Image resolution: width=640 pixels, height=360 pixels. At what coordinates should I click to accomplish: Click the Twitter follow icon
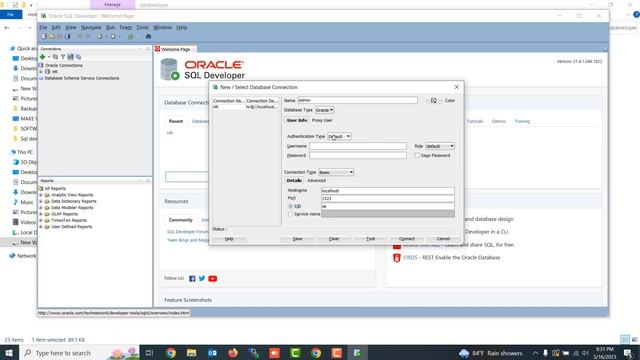click(202, 278)
